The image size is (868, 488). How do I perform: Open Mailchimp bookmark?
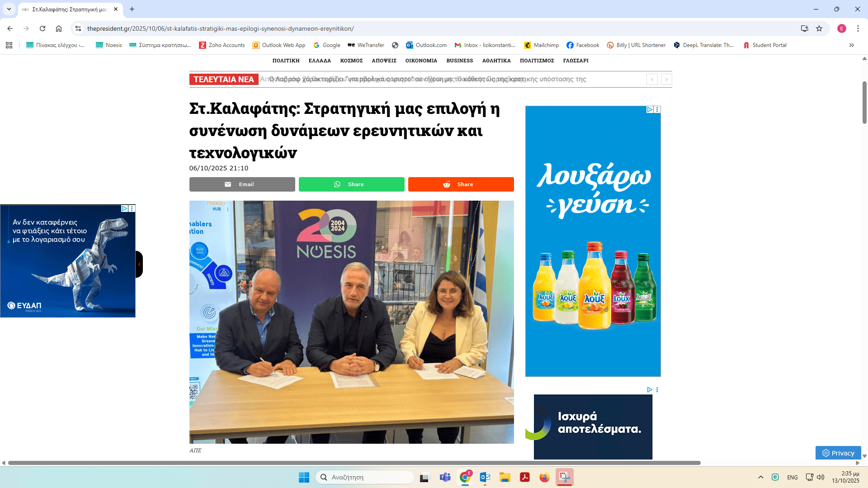(541, 45)
